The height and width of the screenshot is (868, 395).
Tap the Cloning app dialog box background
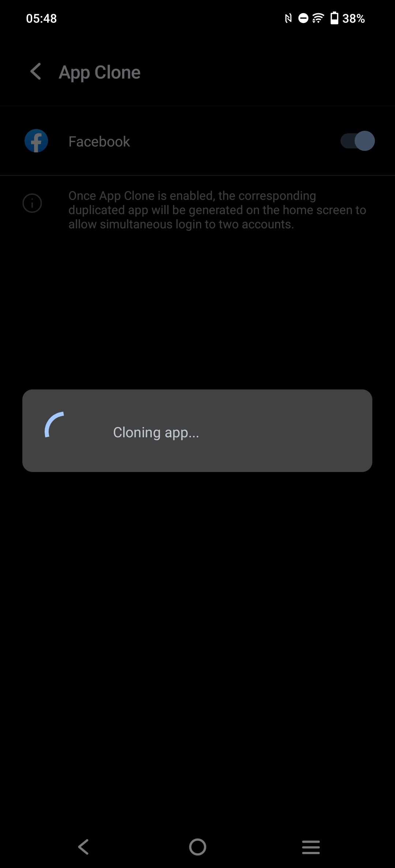coord(197,430)
